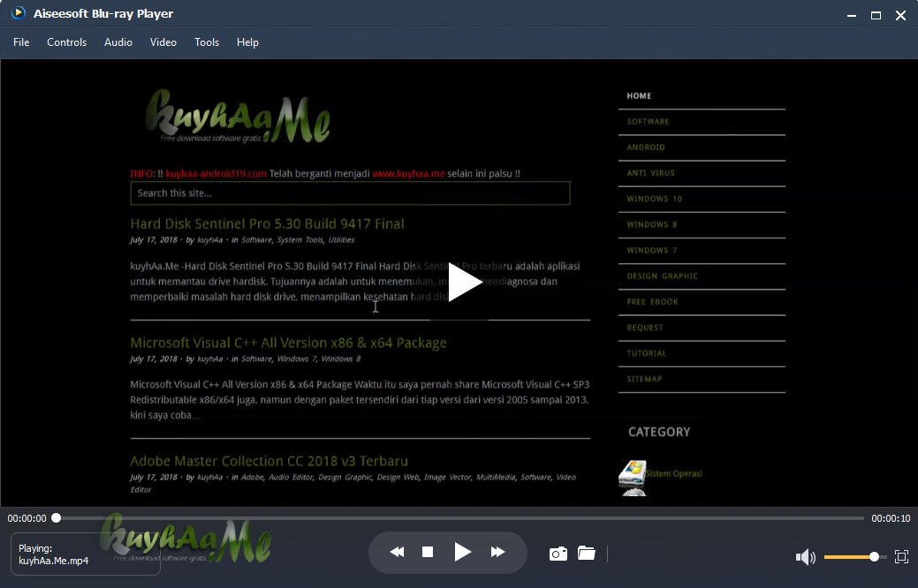Click the seek handle at 00:00:00
918x588 pixels.
(57, 517)
